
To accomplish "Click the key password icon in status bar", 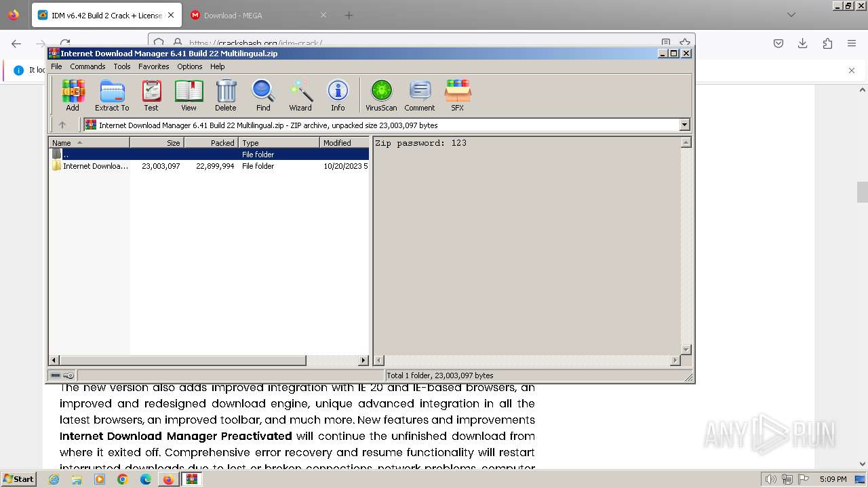I will tap(68, 375).
